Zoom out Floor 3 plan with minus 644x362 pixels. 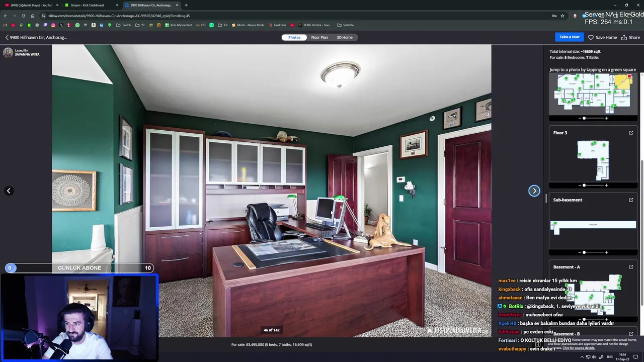coord(579,185)
